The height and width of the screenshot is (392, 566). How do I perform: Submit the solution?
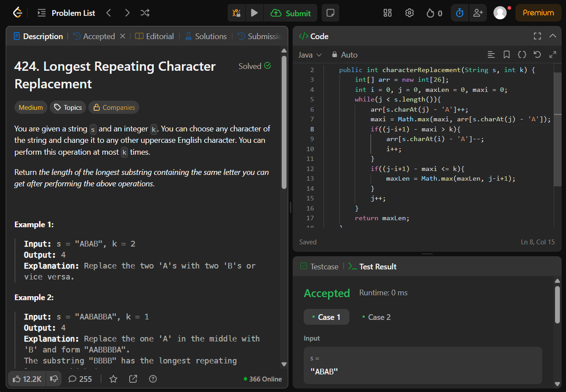pyautogui.click(x=291, y=13)
